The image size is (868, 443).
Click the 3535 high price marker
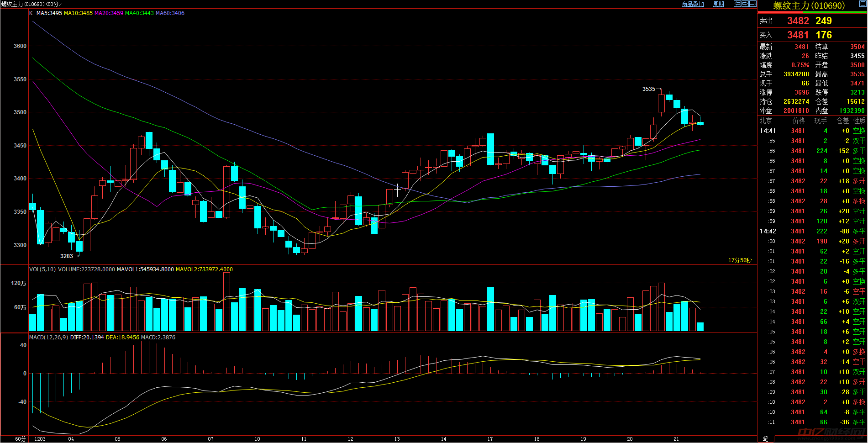[x=648, y=89]
